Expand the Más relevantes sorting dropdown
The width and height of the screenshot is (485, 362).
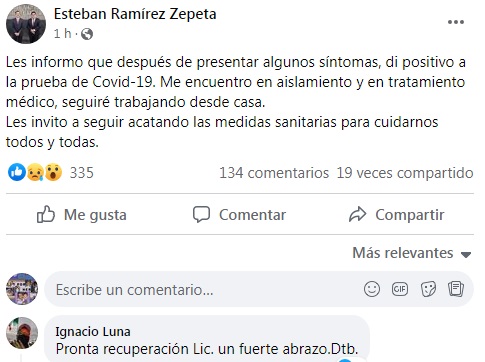pyautogui.click(x=412, y=253)
